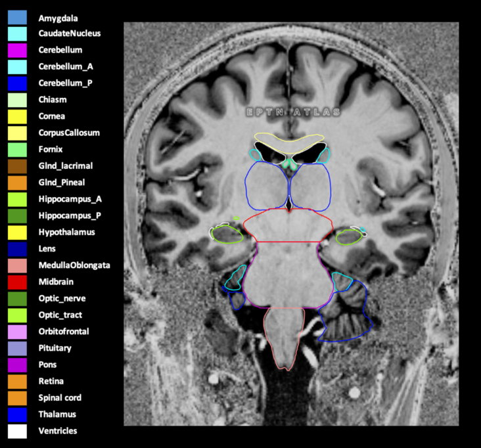Click the Pituitary lavender swatch
Viewport: 481px width, 448px height.
pos(17,349)
